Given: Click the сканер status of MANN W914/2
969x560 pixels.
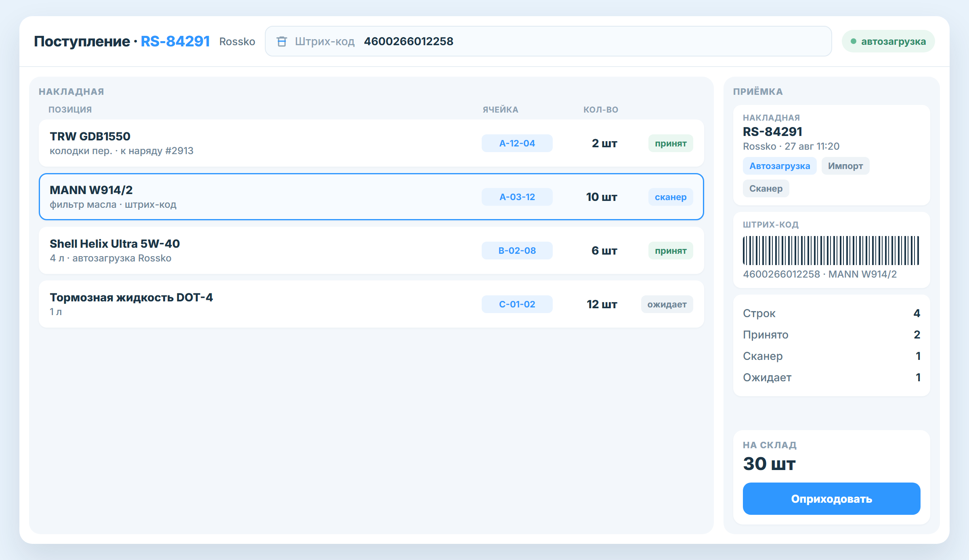Looking at the screenshot, I should pyautogui.click(x=671, y=197).
